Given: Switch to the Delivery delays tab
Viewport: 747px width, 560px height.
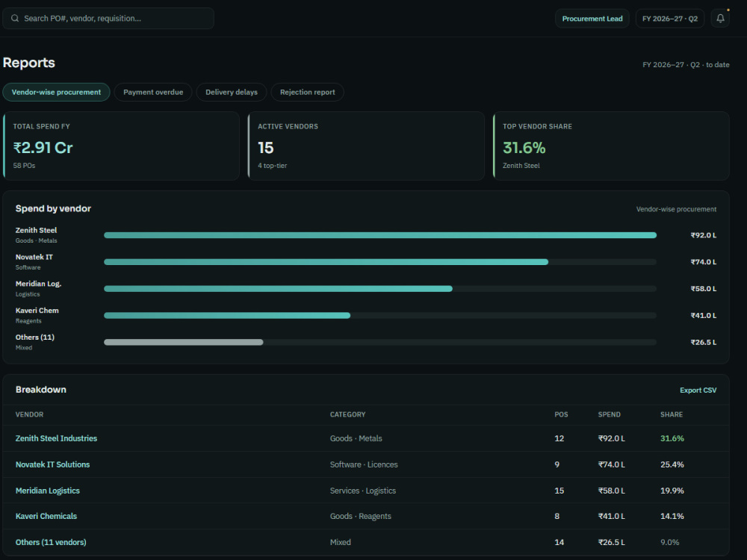Looking at the screenshot, I should [232, 92].
